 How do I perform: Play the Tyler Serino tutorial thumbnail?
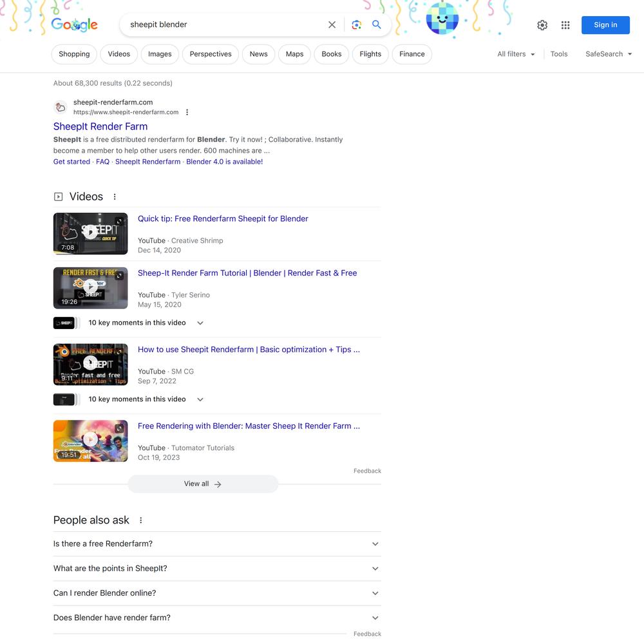click(x=90, y=288)
